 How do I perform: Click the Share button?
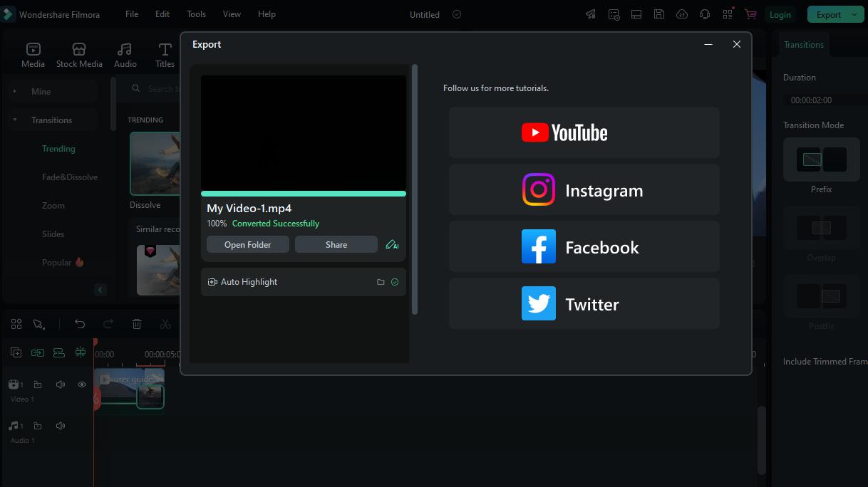tap(336, 244)
